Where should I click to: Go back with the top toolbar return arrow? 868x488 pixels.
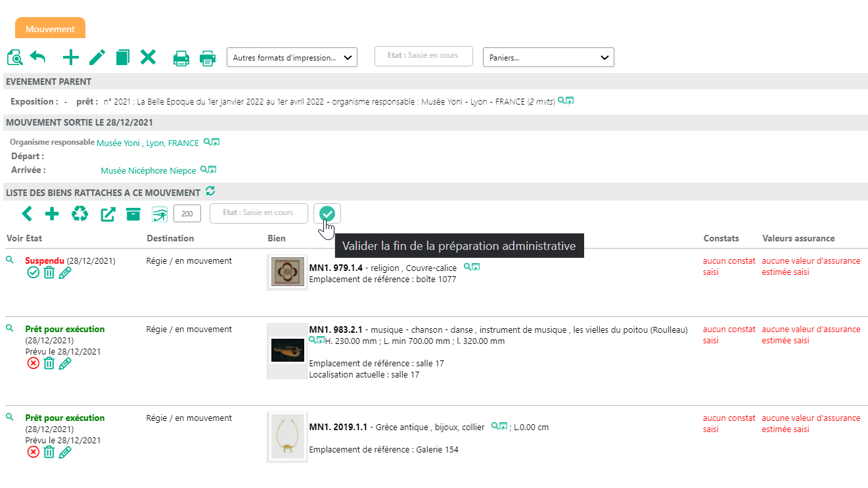(37, 58)
